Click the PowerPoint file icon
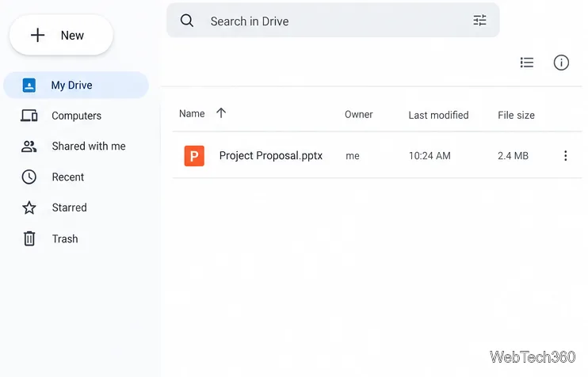This screenshot has width=588, height=377. (194, 155)
